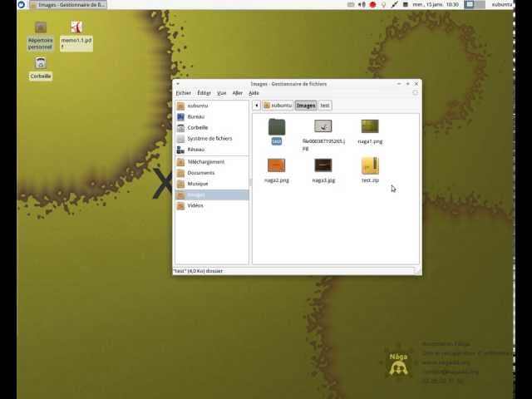Screen dimensions: 532x399
Task: Open the Aide menu
Action: (x=254, y=93)
